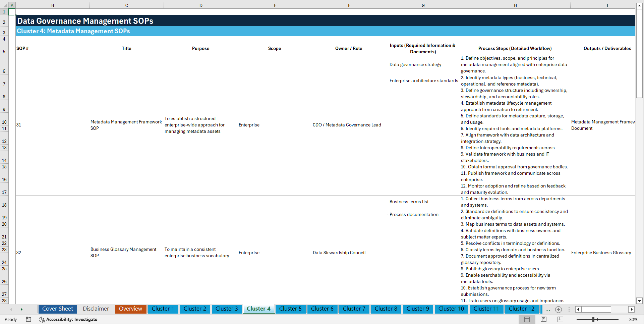The image size is (644, 324).
Task: Switch to the Cluster 9 sheet
Action: (418, 309)
